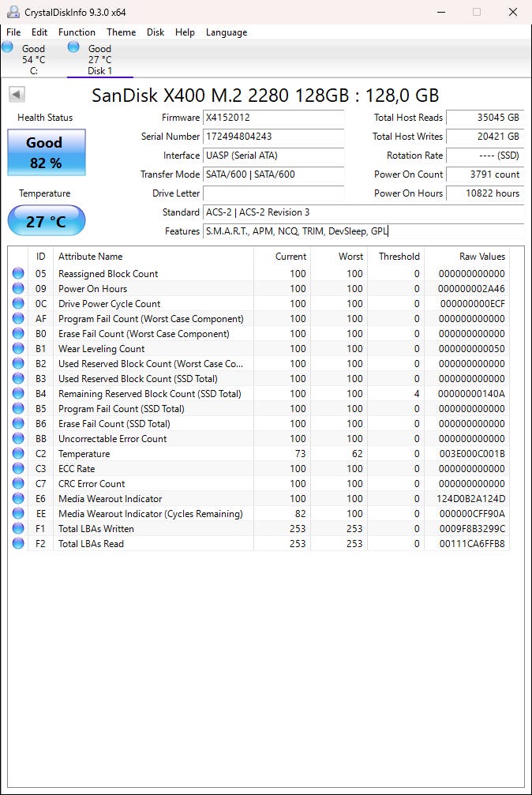This screenshot has width=532, height=795.
Task: Click status orb of Drive Power Cycle Count
Action: [18, 303]
